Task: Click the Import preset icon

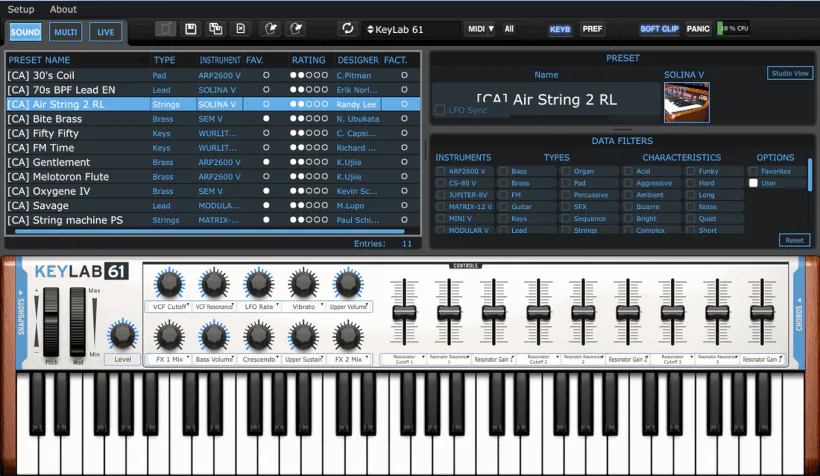Action: point(271,29)
